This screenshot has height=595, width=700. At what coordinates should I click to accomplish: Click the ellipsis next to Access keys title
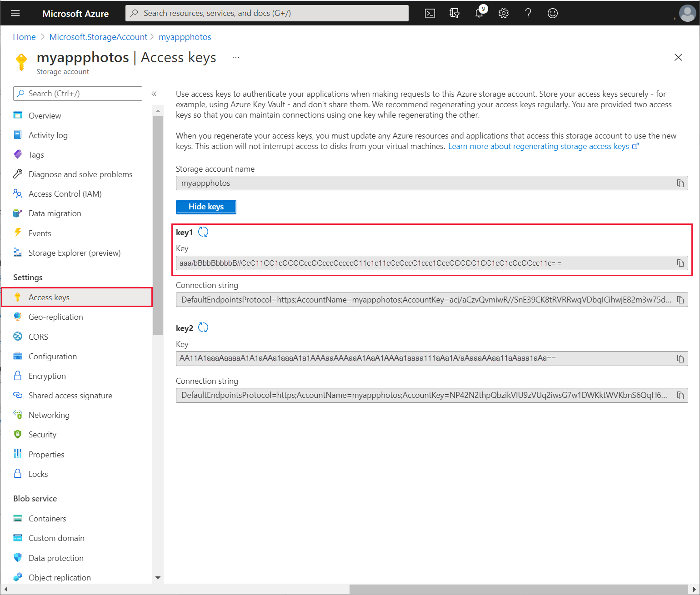pos(236,57)
